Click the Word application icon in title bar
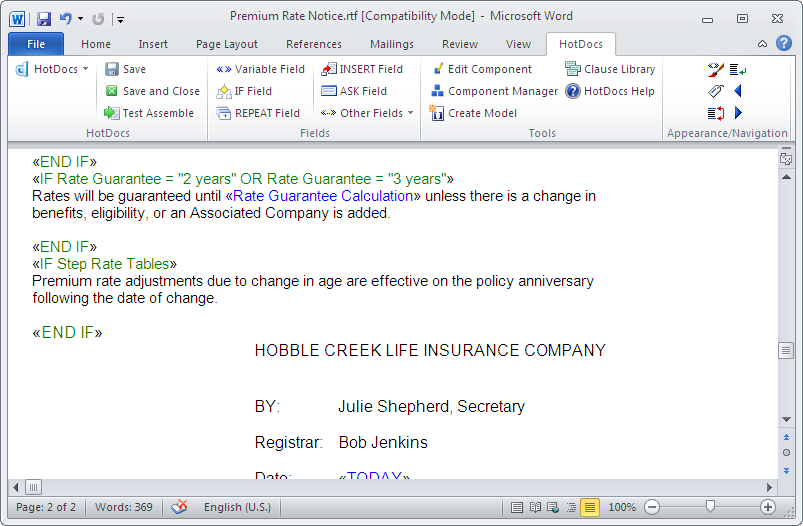 coord(16,19)
